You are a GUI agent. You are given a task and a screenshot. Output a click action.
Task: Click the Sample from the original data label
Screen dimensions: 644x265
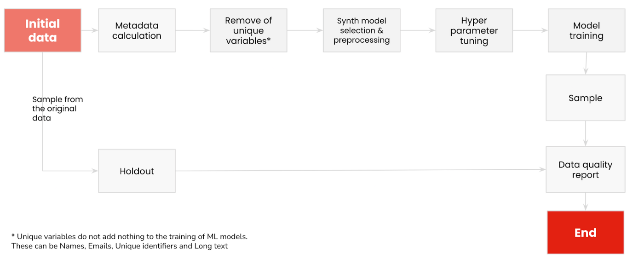[57, 109]
